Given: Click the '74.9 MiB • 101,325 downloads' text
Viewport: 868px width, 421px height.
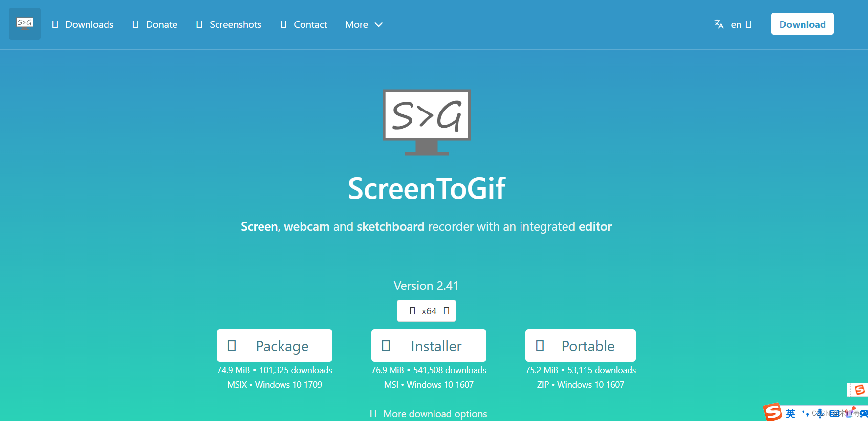Looking at the screenshot, I should (275, 370).
